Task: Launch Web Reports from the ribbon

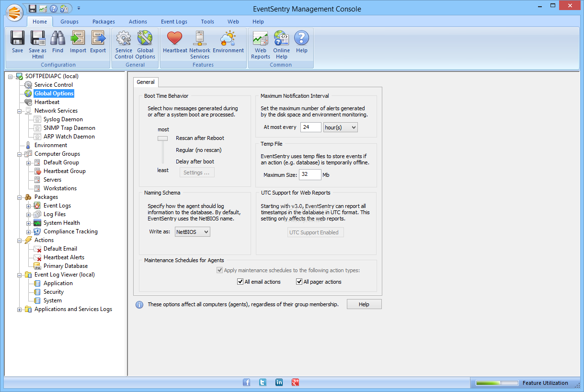Action: click(261, 45)
